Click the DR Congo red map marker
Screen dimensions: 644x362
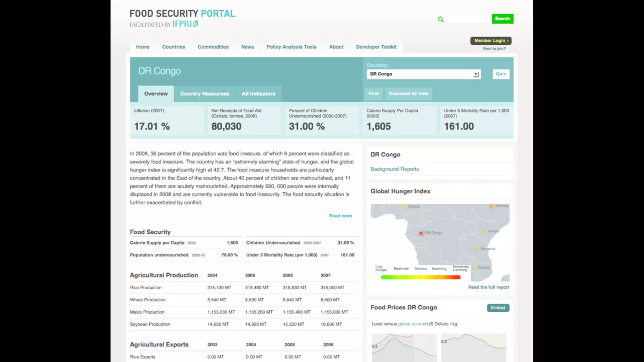coord(421,233)
